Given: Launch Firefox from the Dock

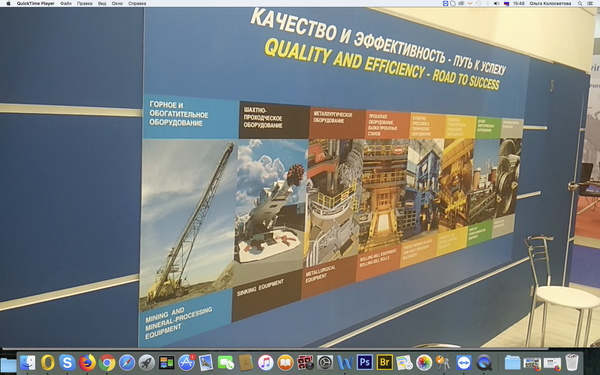Looking at the screenshot, I should pos(87,362).
